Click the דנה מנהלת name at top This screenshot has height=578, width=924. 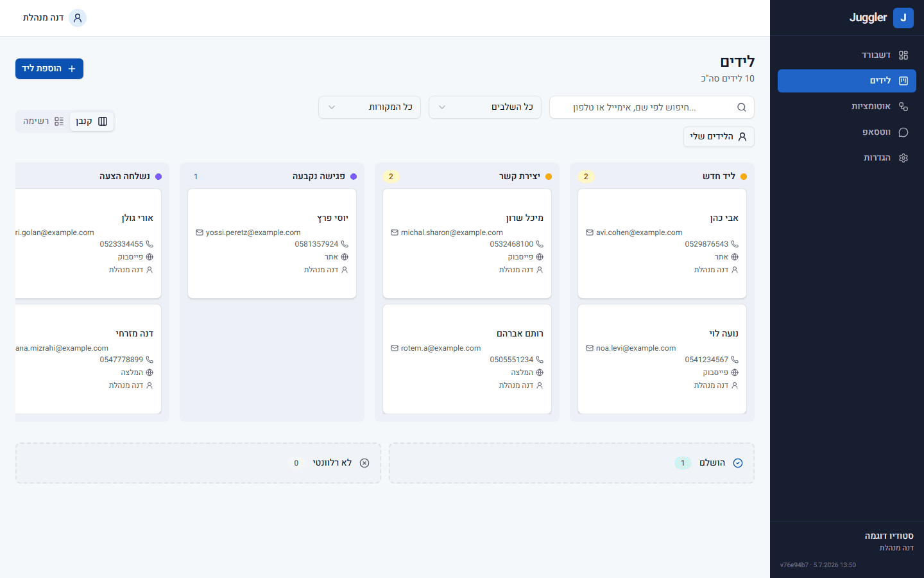click(43, 18)
